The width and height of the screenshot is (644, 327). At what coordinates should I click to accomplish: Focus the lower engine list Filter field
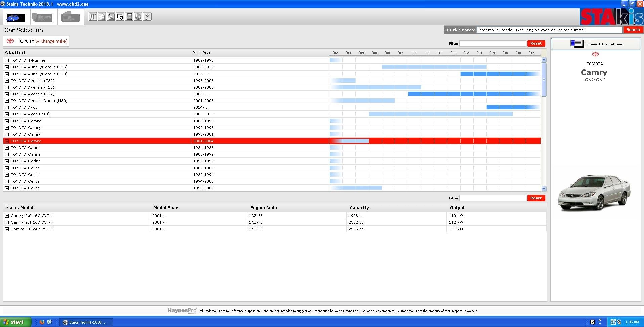pyautogui.click(x=492, y=198)
